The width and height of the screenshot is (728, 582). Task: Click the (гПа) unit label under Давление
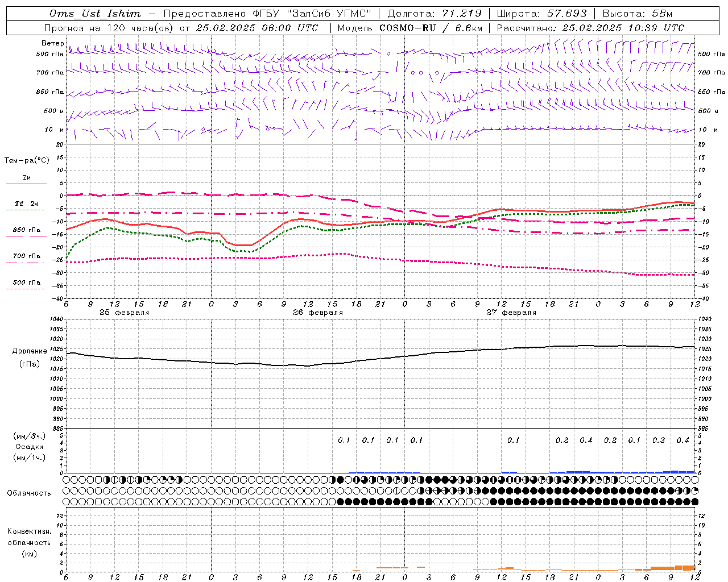pyautogui.click(x=30, y=364)
